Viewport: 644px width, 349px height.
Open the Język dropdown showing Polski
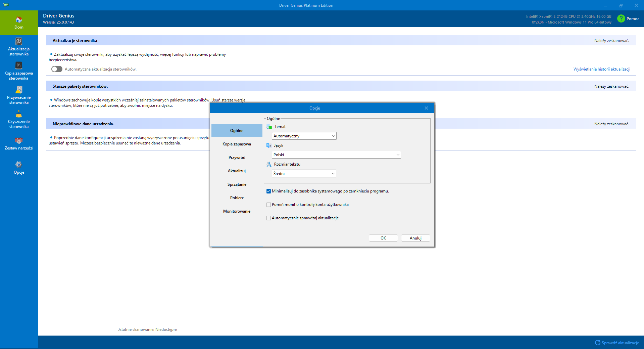click(x=336, y=155)
